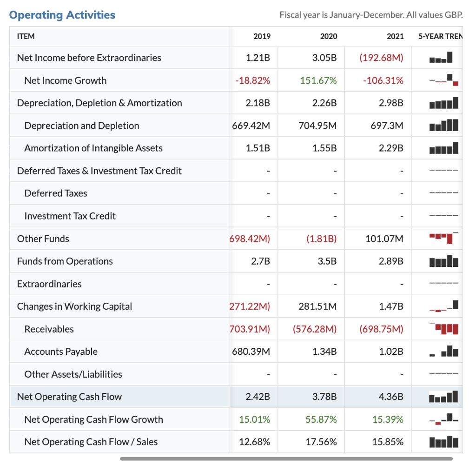Open the Net Operating Cash Flow trend chart
The height and width of the screenshot is (472, 476).
pos(443,396)
